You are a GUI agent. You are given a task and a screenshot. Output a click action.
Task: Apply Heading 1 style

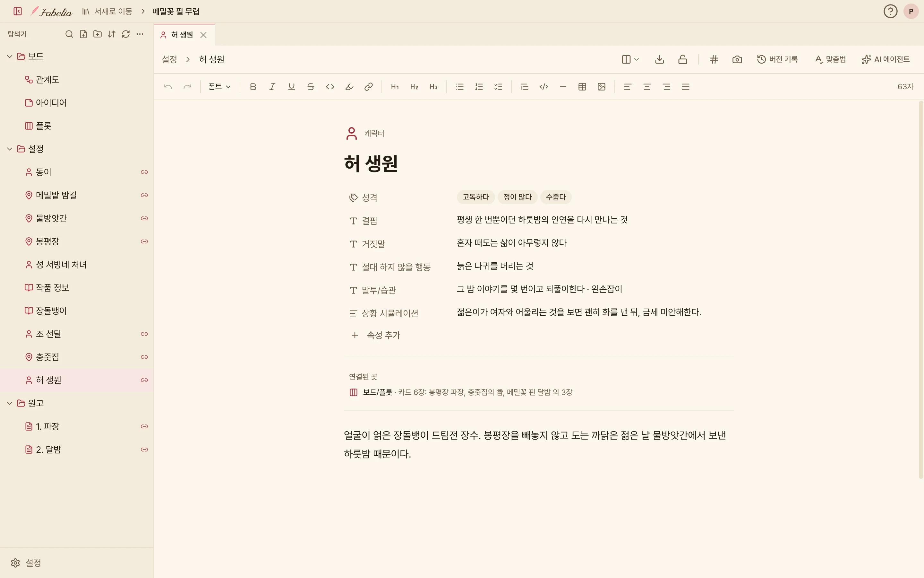[x=395, y=87]
